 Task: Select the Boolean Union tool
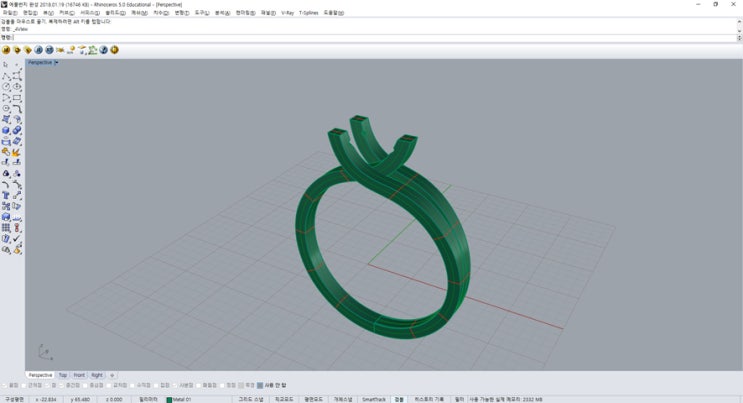click(x=17, y=130)
